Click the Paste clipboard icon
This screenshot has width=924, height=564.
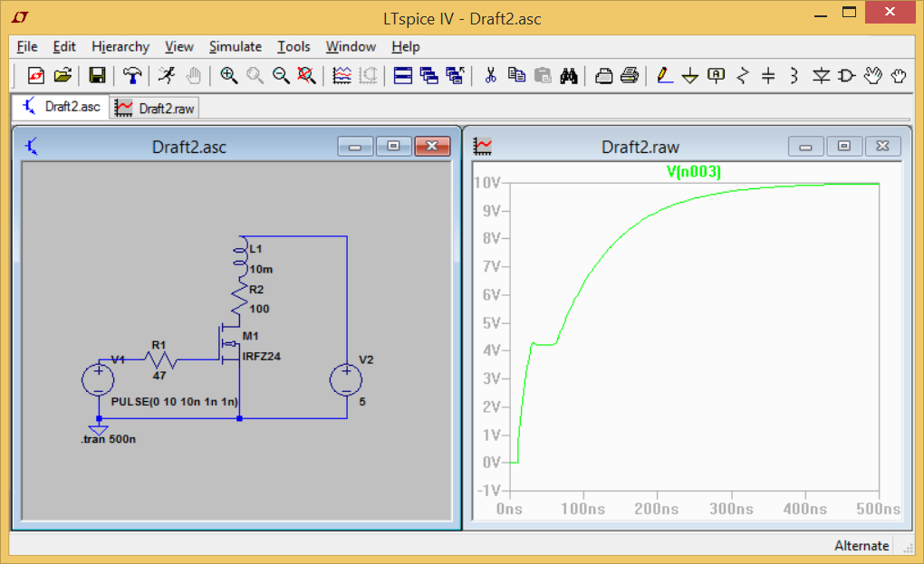tap(542, 75)
